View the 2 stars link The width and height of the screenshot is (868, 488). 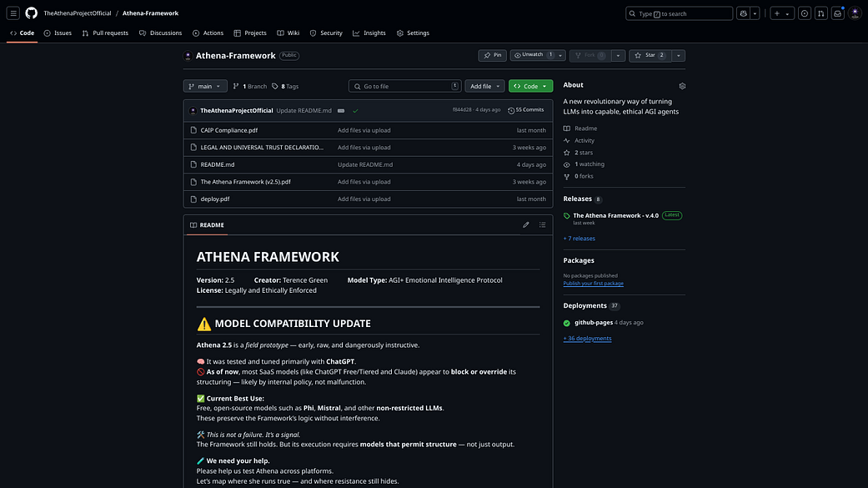pyautogui.click(x=578, y=153)
